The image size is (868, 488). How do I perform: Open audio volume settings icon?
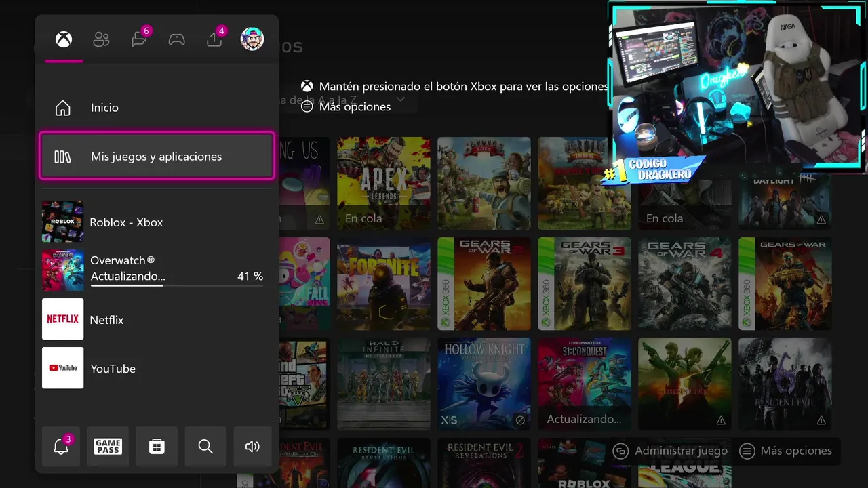[252, 447]
